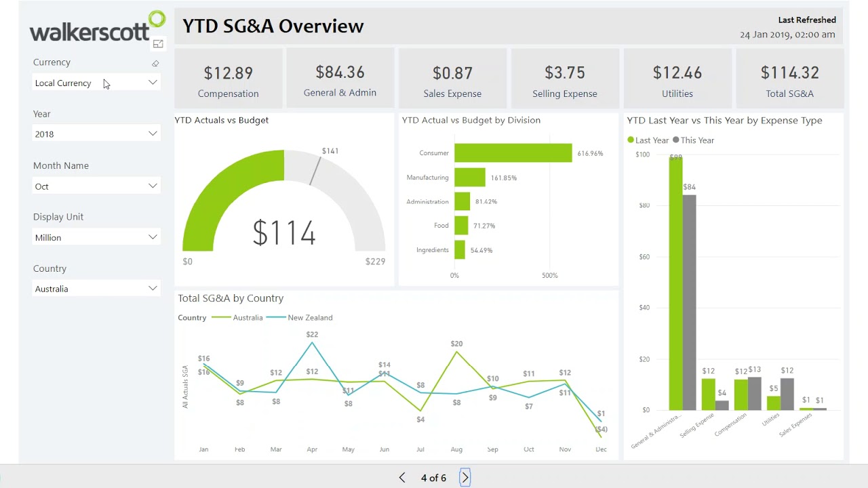Click the Dec axis label in line chart
The width and height of the screenshot is (868, 488).
(601, 449)
